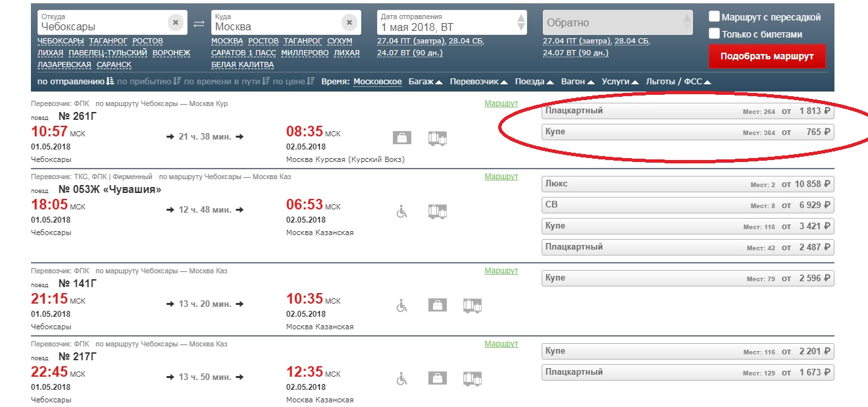Swap departure and destination stations

pyautogui.click(x=199, y=24)
